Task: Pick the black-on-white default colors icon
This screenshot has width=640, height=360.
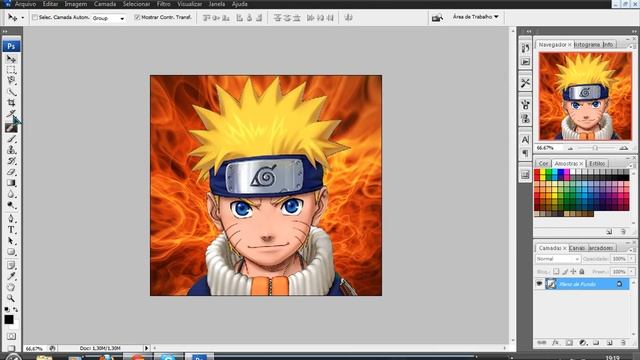Action: coord(7,310)
